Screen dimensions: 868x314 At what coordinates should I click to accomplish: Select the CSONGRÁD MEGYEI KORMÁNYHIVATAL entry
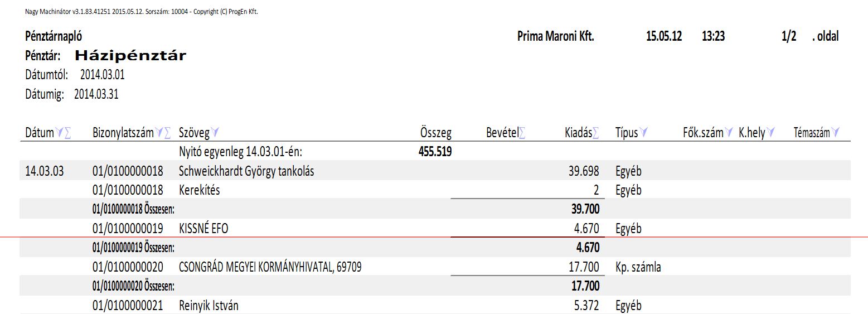coord(270,267)
